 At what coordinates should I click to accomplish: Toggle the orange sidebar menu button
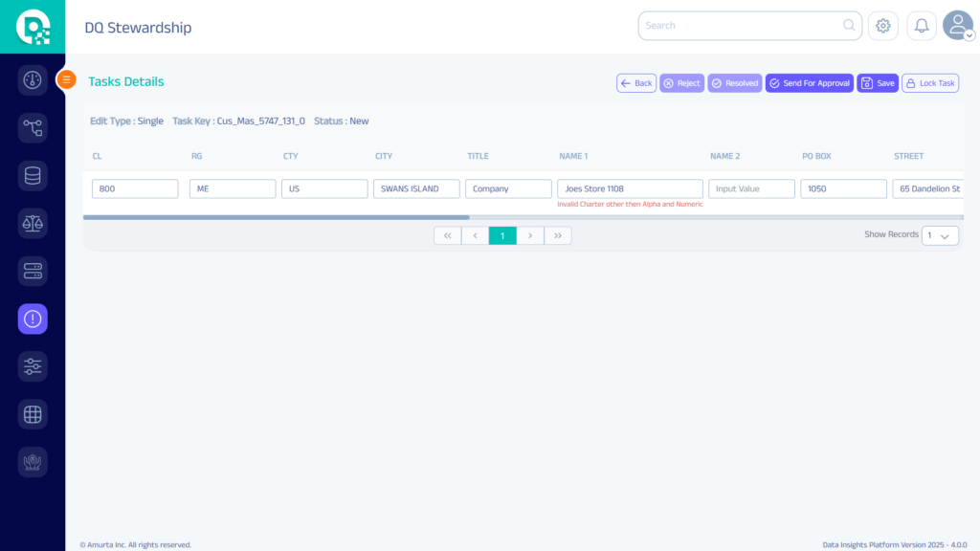click(x=67, y=80)
